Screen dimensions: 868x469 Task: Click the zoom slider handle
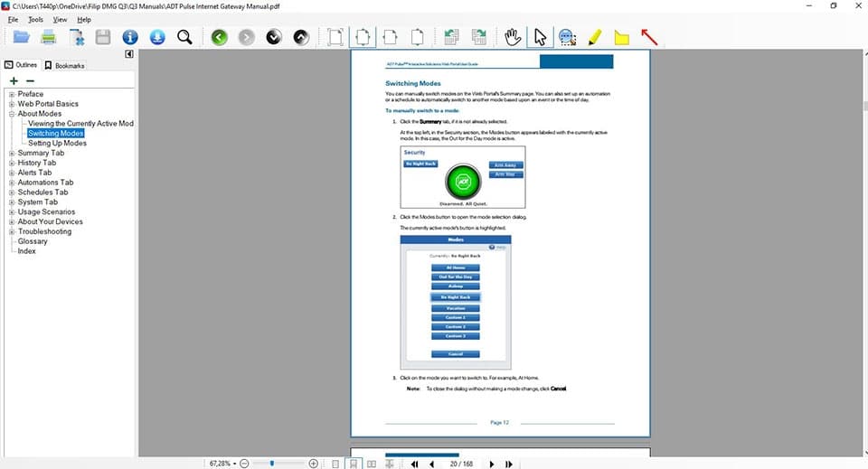(x=272, y=464)
